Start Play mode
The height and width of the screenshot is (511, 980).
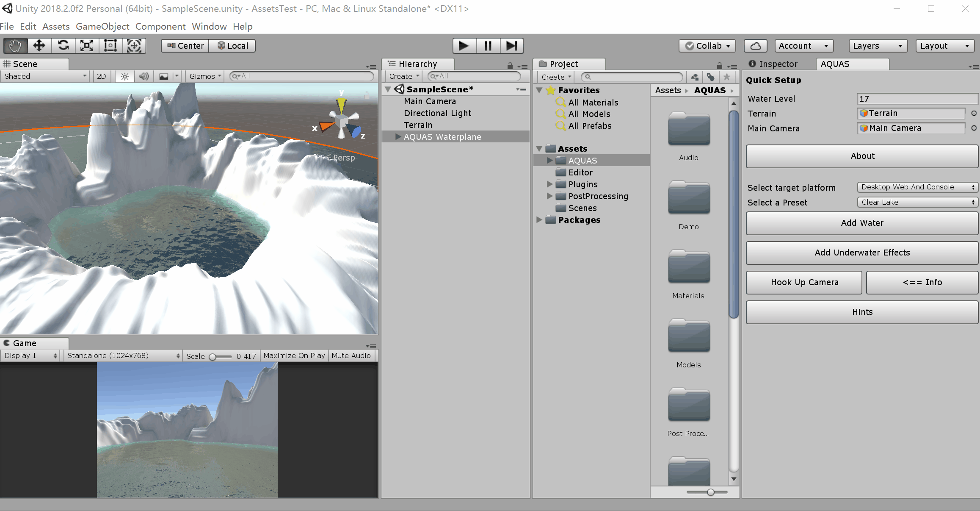click(464, 46)
